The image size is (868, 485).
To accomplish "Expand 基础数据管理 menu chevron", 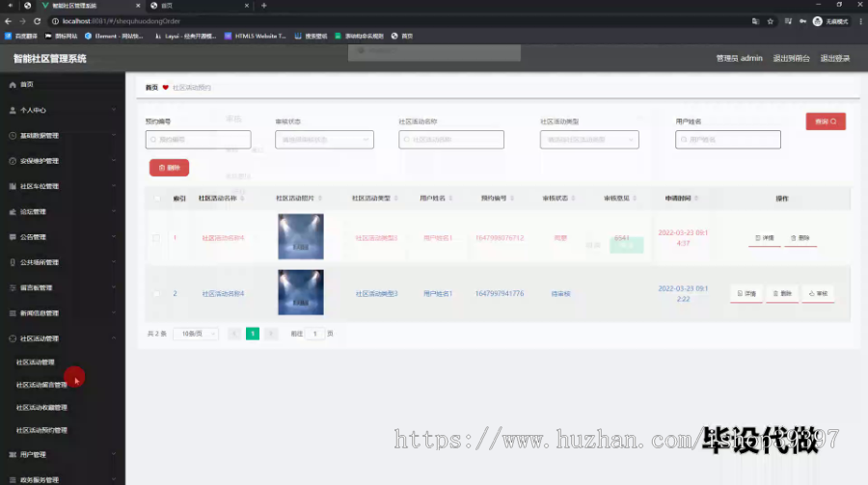I will (114, 136).
